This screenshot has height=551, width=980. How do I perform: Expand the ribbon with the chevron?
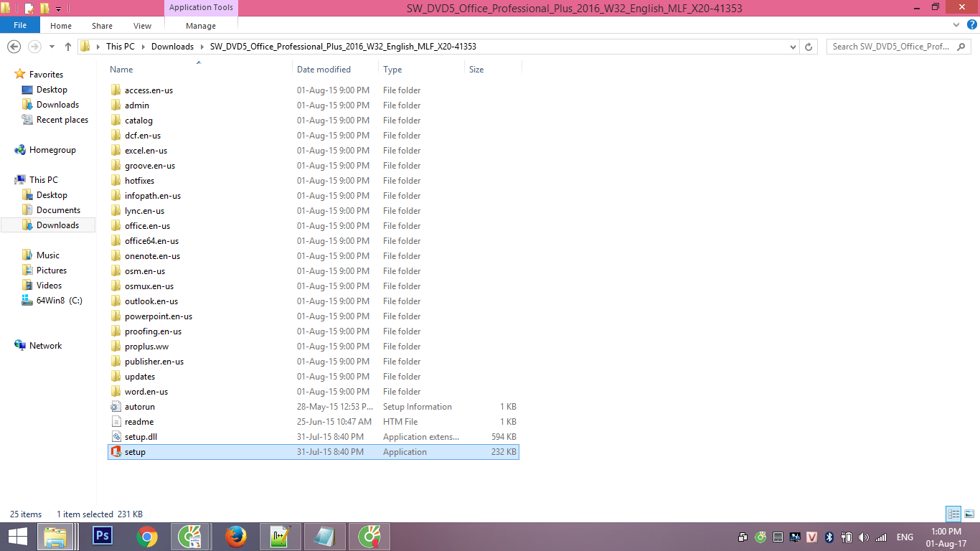[x=955, y=25]
